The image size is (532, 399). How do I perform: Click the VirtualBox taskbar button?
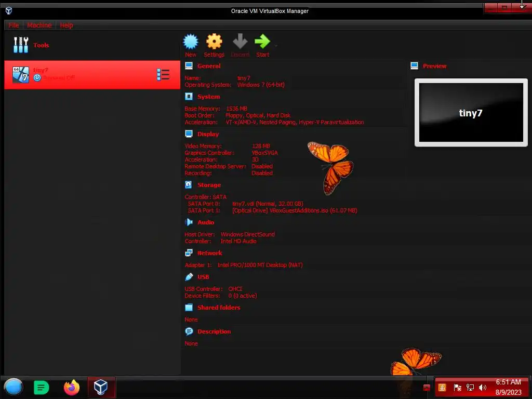(101, 387)
